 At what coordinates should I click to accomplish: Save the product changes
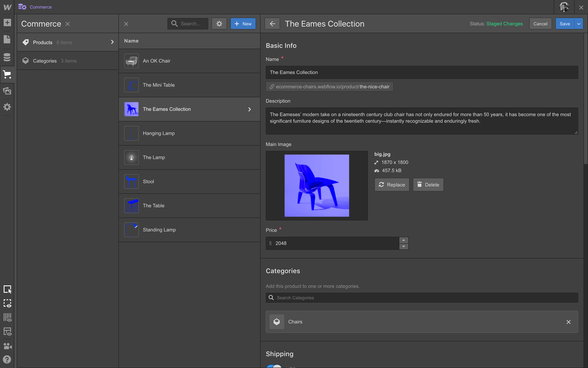point(565,24)
